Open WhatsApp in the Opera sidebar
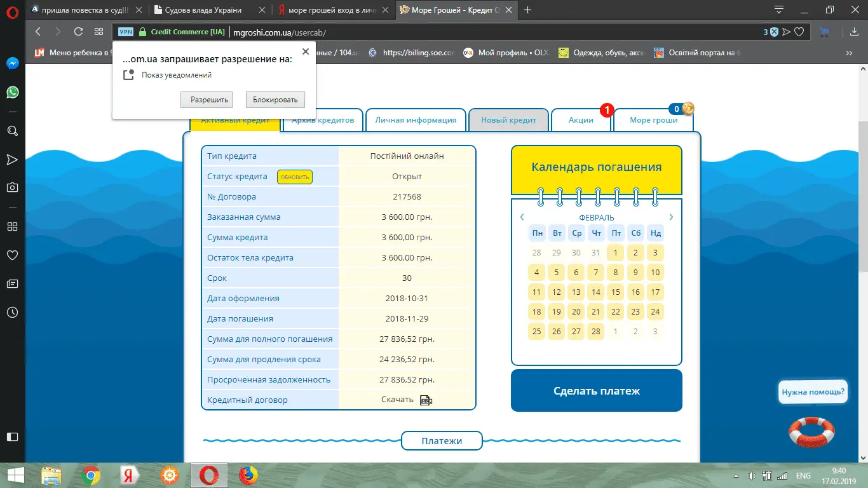The image size is (868, 488). [x=13, y=92]
